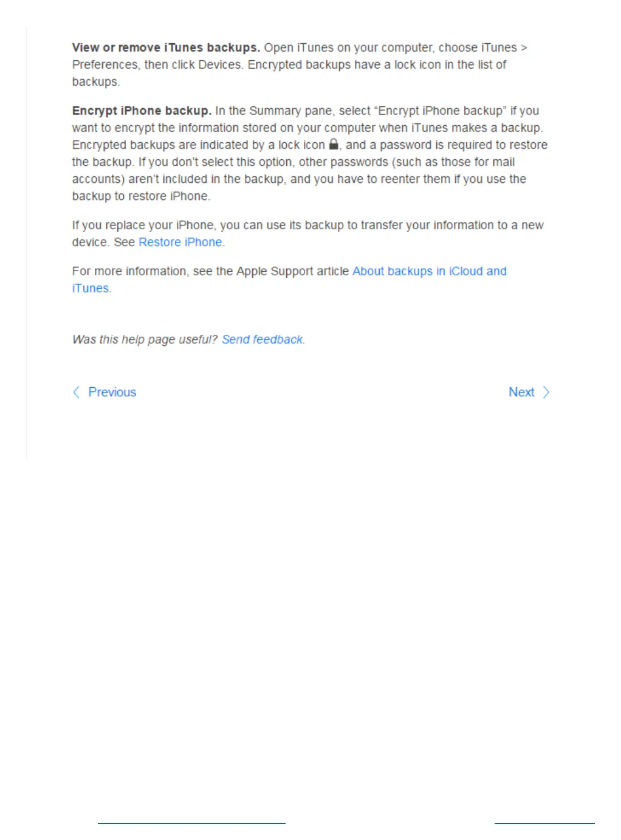
Task: Click the 'Was this help page useful?' text
Action: (x=145, y=339)
